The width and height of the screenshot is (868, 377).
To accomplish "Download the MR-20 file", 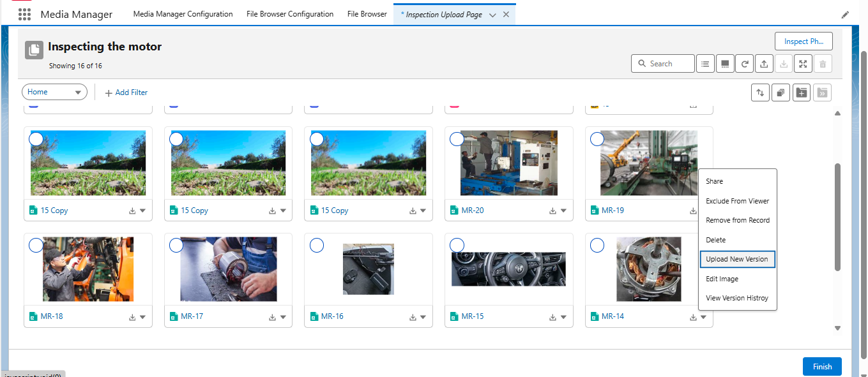I will [x=553, y=211].
